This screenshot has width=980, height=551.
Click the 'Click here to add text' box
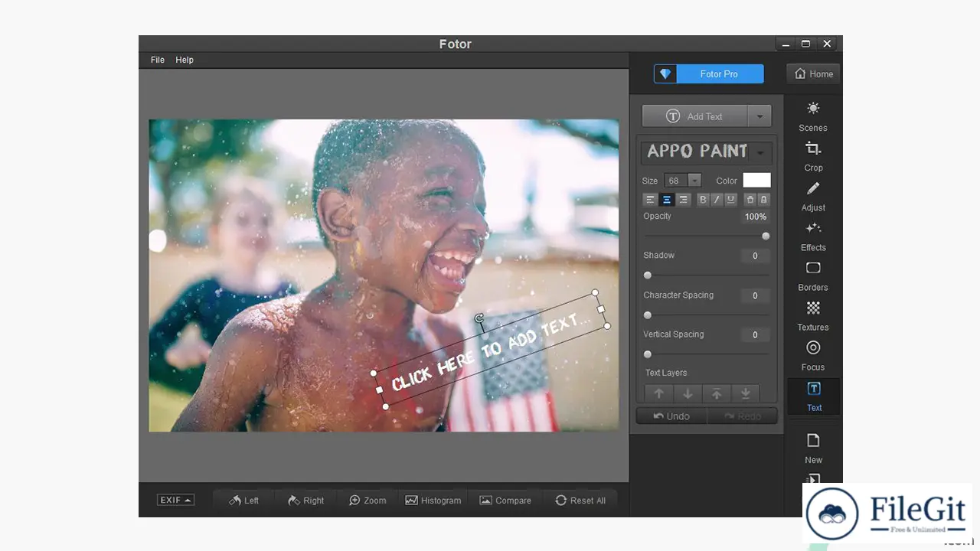490,349
